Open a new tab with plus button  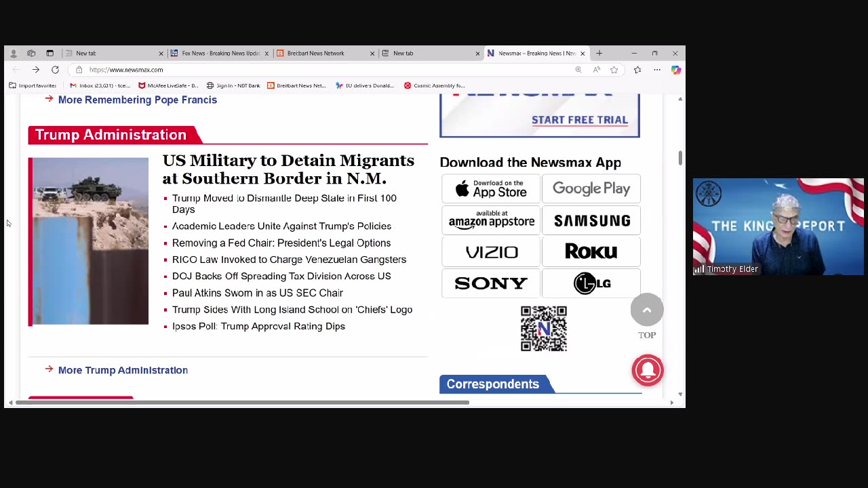click(599, 53)
